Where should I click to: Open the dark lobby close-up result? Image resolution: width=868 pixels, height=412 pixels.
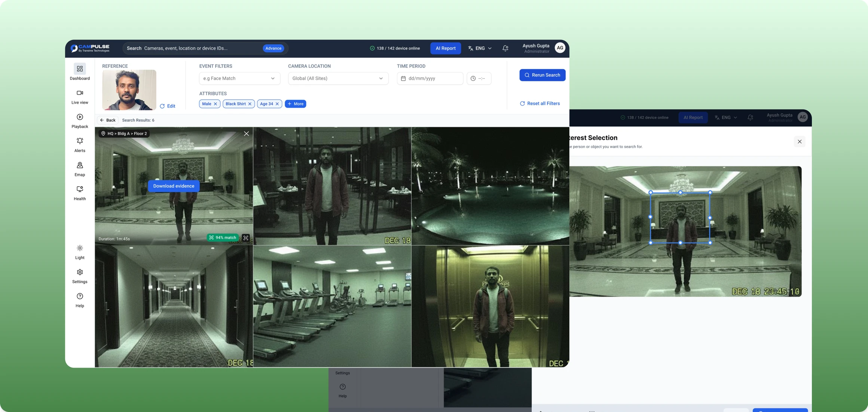coord(332,186)
